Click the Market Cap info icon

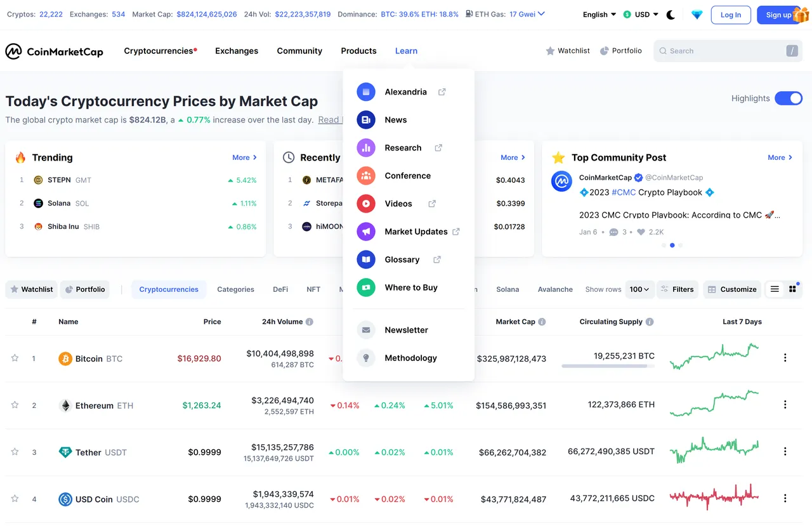point(542,322)
